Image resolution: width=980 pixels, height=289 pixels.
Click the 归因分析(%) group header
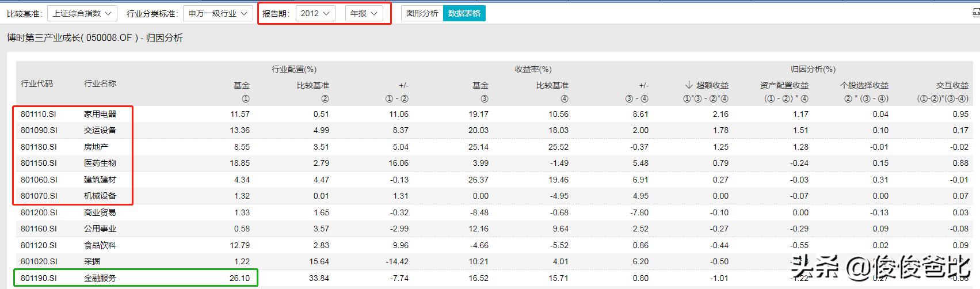(x=813, y=69)
